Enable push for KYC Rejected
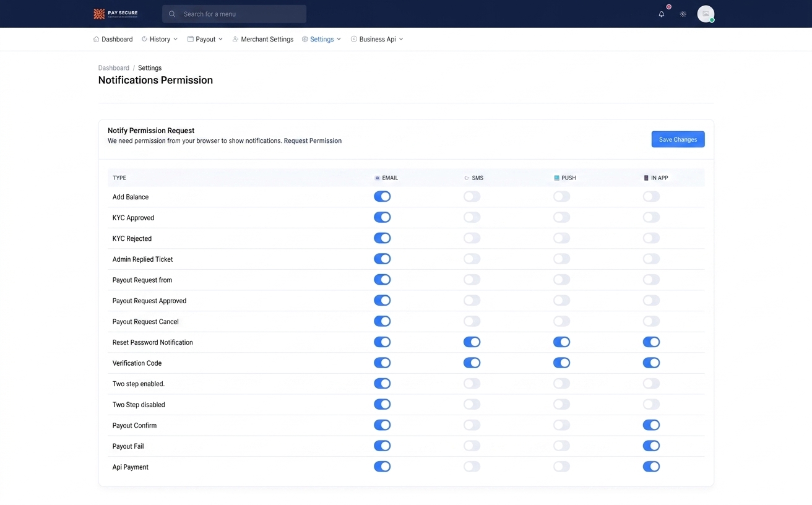Screen dimensions: 812x505 click(561, 238)
